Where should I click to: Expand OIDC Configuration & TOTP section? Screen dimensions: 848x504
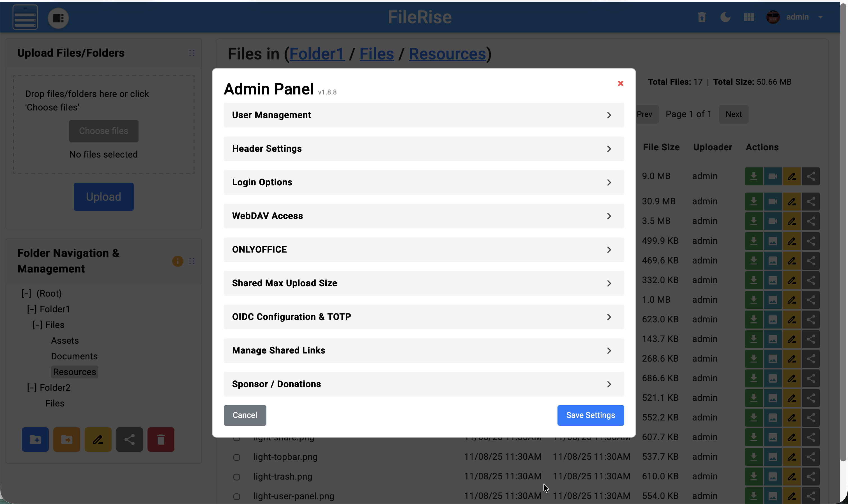click(423, 317)
